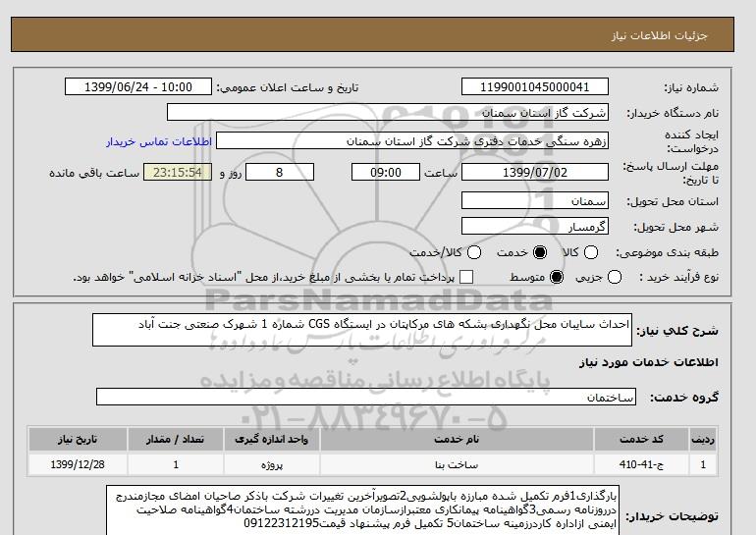The image size is (756, 535).
Task: Select the need date cell 1399/12/28
Action: point(78,464)
